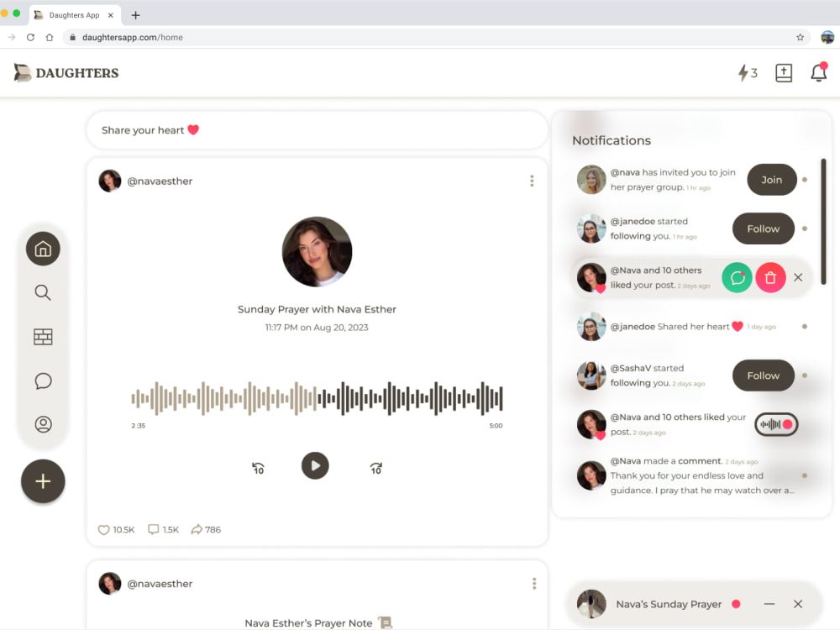Open the lightning streak counter
Viewport: 840px width, 630px height.
tap(748, 73)
